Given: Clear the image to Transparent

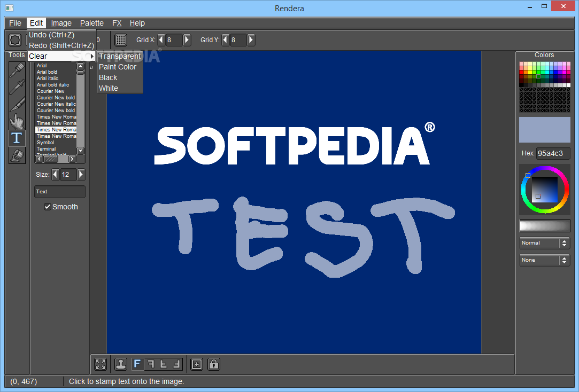Looking at the screenshot, I should pos(120,57).
